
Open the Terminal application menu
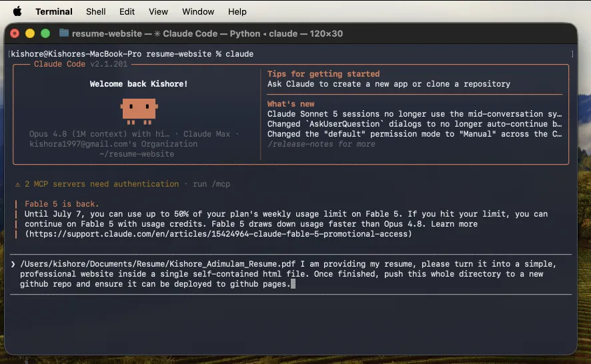coord(54,12)
